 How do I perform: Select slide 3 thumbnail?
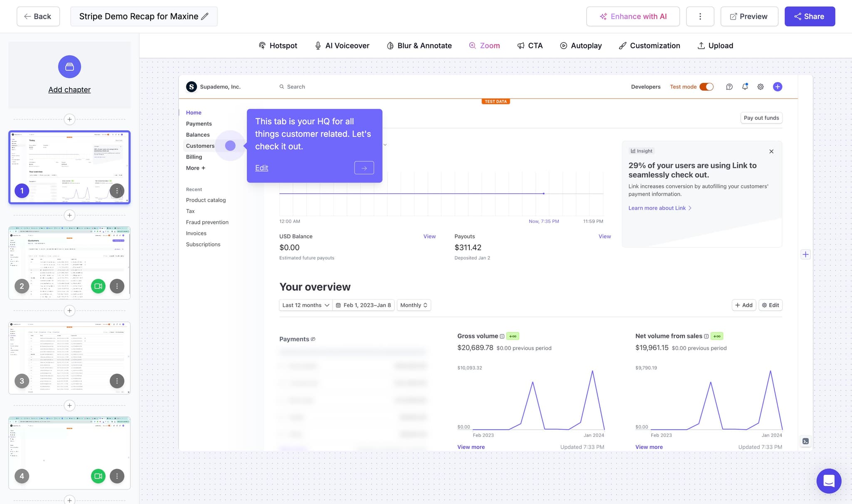(69, 358)
